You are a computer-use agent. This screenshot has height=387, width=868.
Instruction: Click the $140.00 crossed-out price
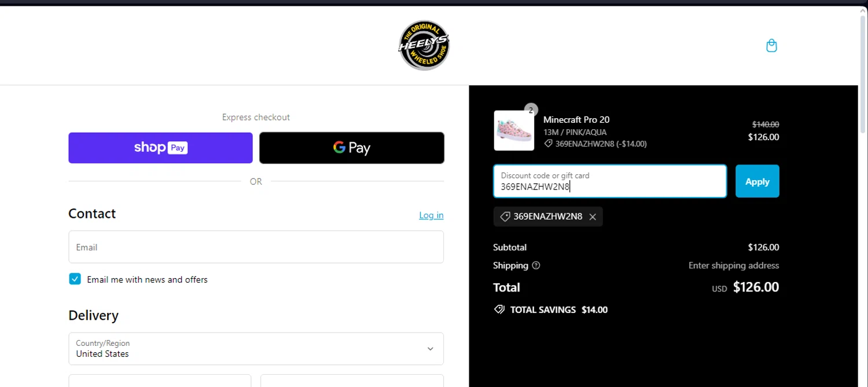pyautogui.click(x=766, y=124)
